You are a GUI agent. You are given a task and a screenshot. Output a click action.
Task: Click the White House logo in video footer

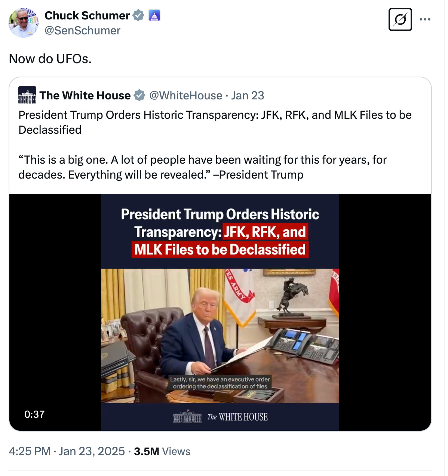coord(220,417)
